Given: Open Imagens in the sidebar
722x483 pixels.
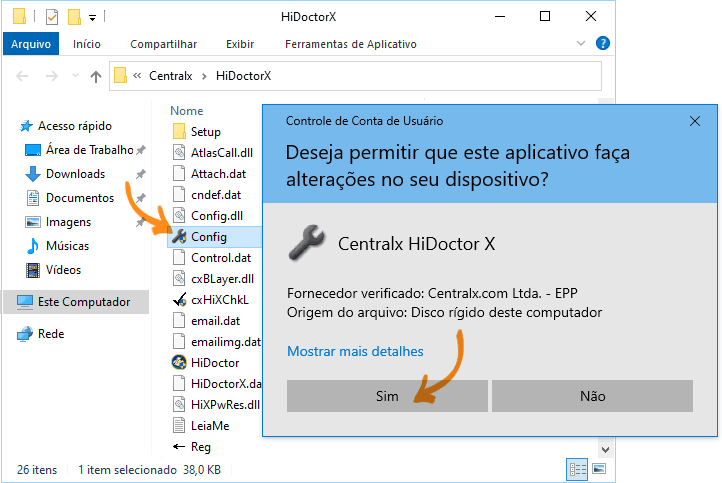Looking at the screenshot, I should pos(68,222).
